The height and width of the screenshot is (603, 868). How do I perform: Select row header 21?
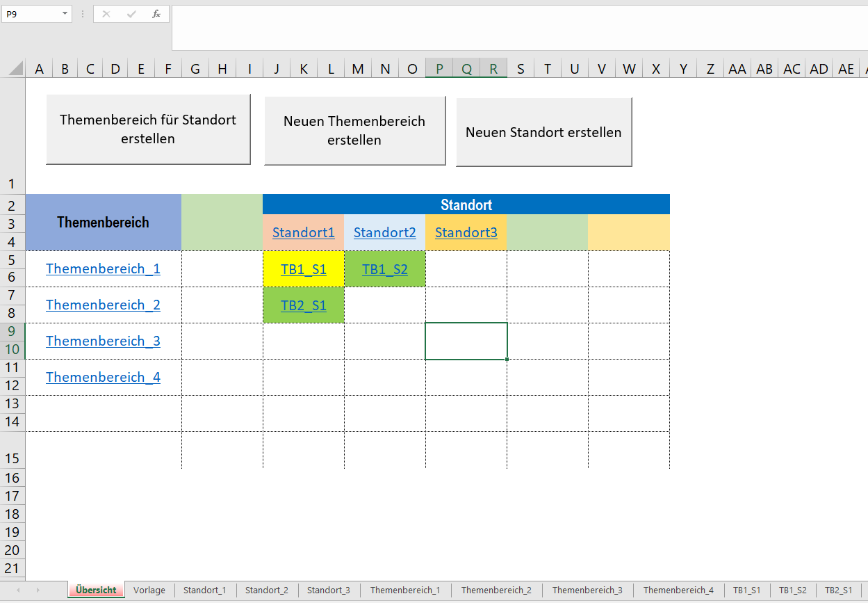(x=13, y=568)
